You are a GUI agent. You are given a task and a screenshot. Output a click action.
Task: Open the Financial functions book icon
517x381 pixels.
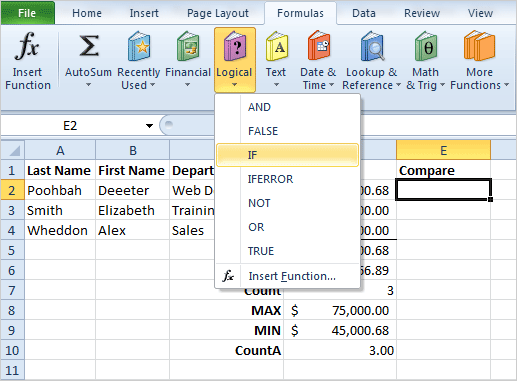pyautogui.click(x=188, y=46)
